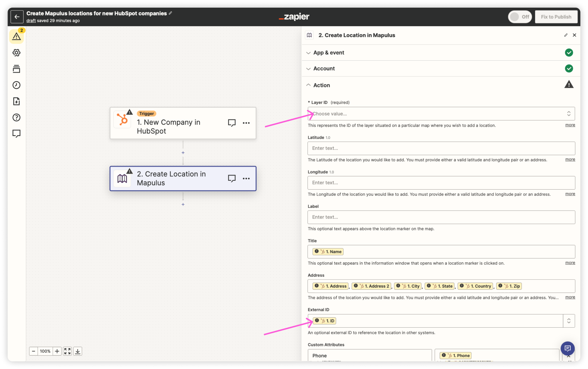
Task: Add comment on Create Location step
Action: click(x=231, y=178)
